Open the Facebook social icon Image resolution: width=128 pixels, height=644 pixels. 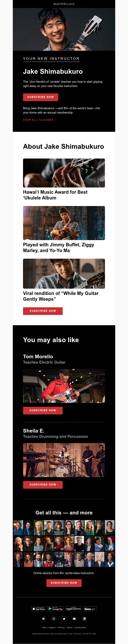(x=43, y=619)
